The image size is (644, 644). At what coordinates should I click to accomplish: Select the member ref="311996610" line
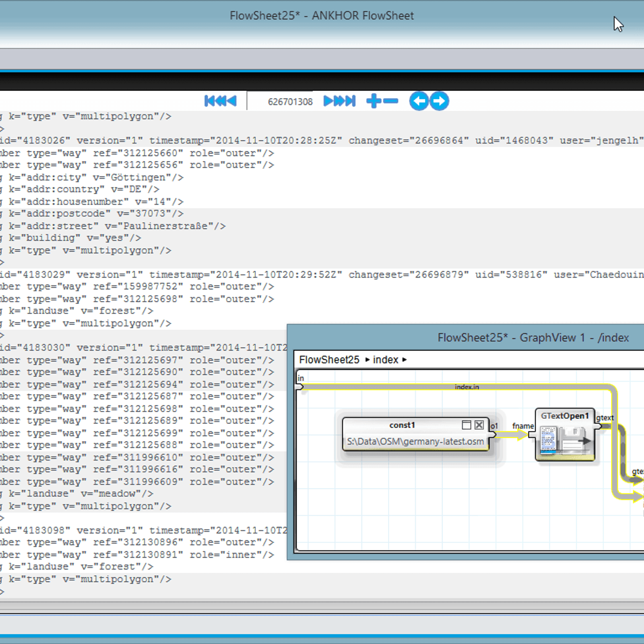click(137, 457)
